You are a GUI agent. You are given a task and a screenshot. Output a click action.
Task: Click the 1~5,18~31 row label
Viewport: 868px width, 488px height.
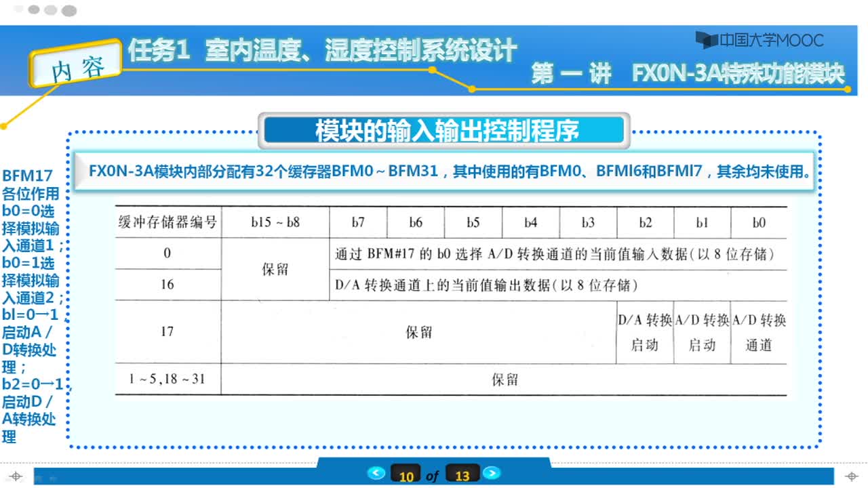point(167,379)
